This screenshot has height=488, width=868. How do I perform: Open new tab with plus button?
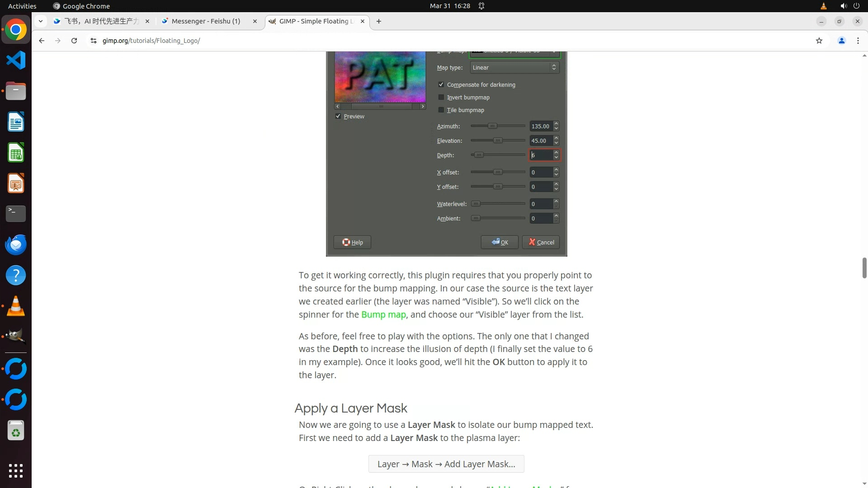pos(379,21)
